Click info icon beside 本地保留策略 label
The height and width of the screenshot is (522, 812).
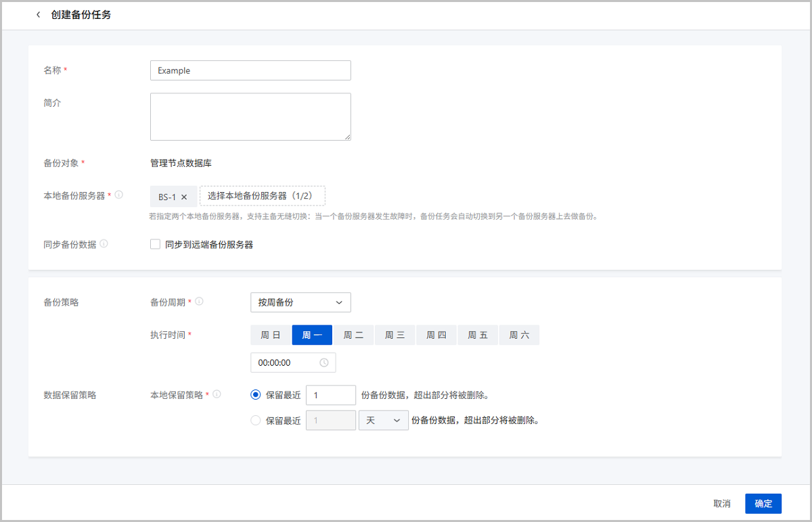(x=217, y=394)
